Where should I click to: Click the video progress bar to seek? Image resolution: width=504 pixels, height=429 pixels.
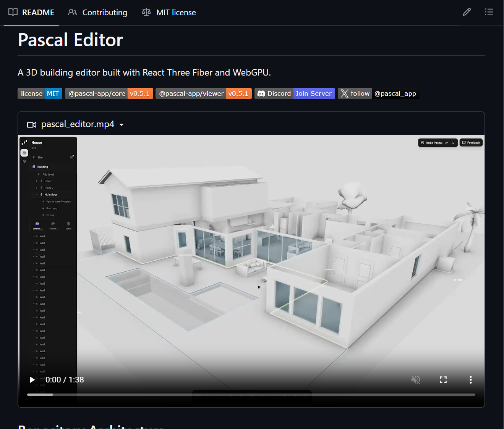251,395
